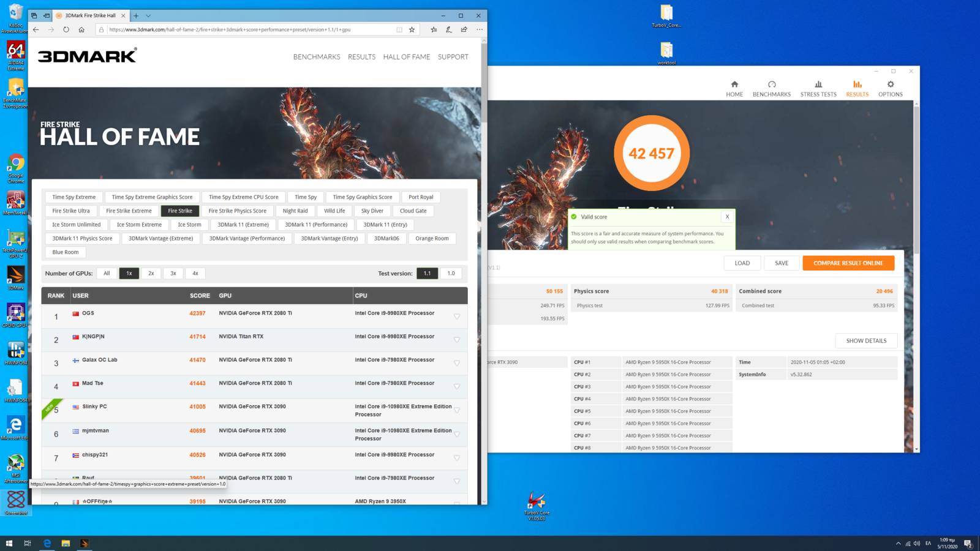
Task: Select 1x number of GPUs
Action: 129,274
